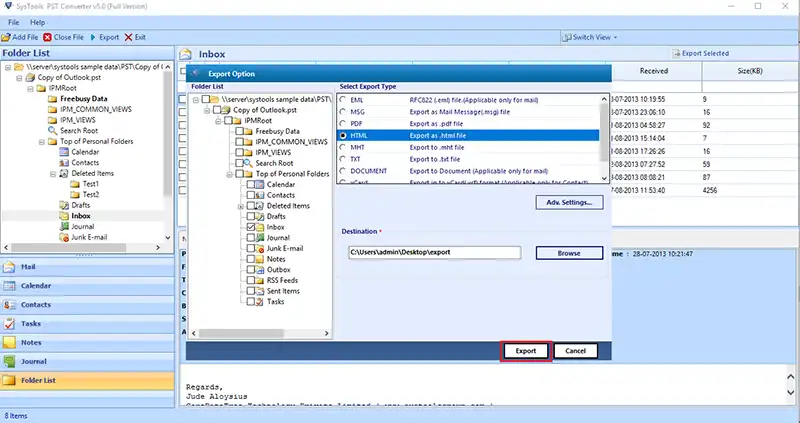The height and width of the screenshot is (423, 800).
Task: Click Sent Items icon in Export Option tree
Action: tap(259, 291)
